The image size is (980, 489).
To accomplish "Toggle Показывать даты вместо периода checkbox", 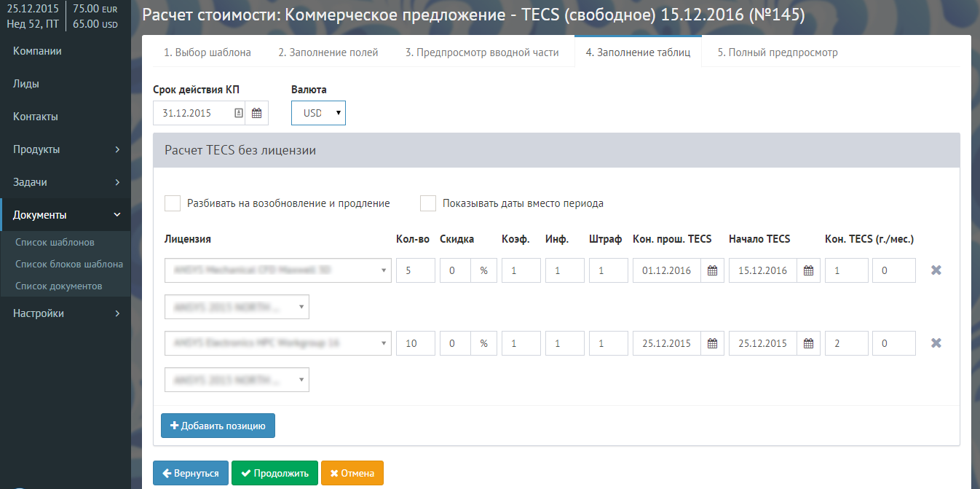I will tap(428, 203).
